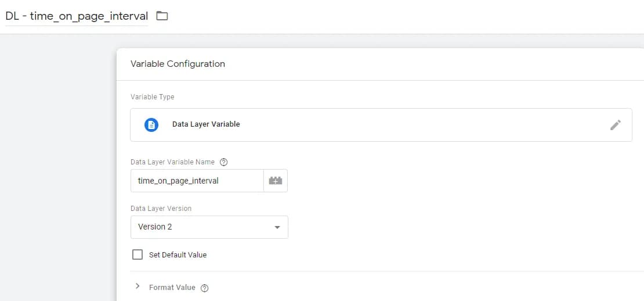Click the blue Data Layer Variable type icon
The width and height of the screenshot is (644, 301).
151,124
